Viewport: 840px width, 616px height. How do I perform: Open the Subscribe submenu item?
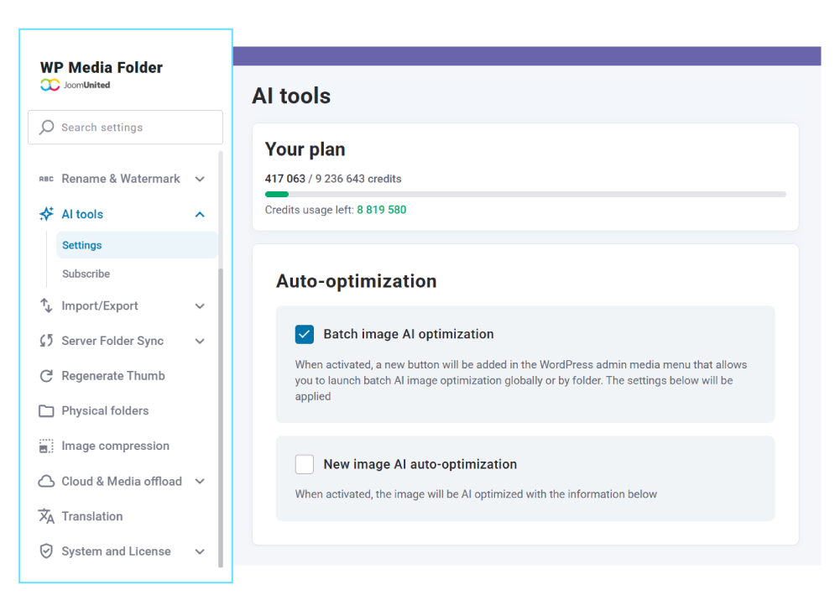pyautogui.click(x=86, y=274)
